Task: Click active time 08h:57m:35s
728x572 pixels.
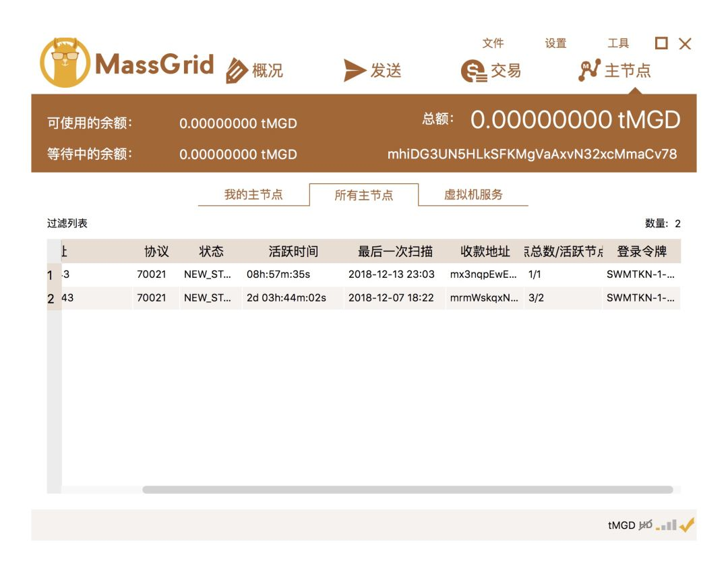Action: pos(278,274)
